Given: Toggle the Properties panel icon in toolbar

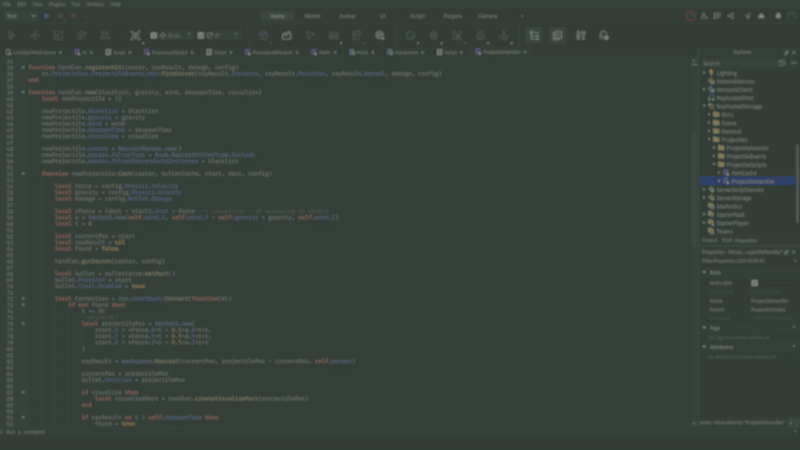Looking at the screenshot, I should tap(558, 36).
